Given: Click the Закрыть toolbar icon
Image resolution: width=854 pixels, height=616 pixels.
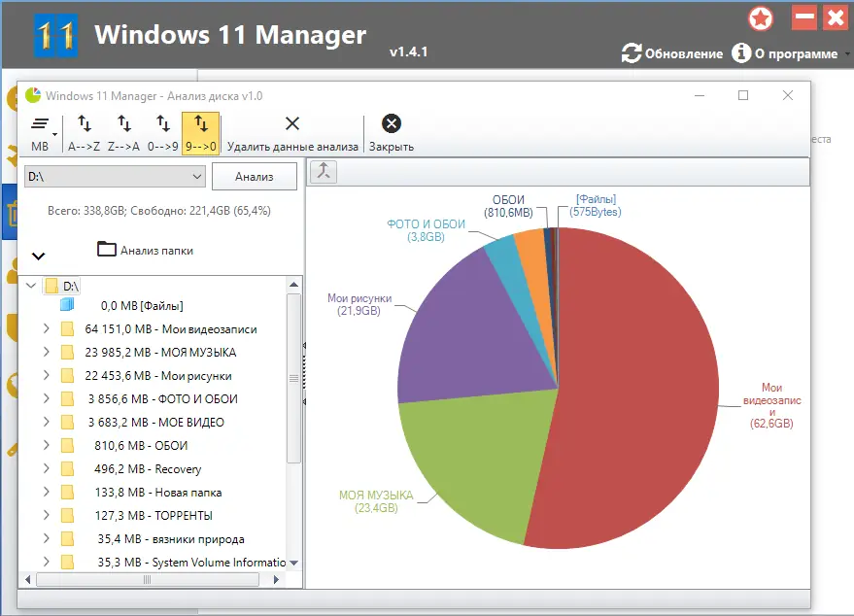Looking at the screenshot, I should (391, 124).
